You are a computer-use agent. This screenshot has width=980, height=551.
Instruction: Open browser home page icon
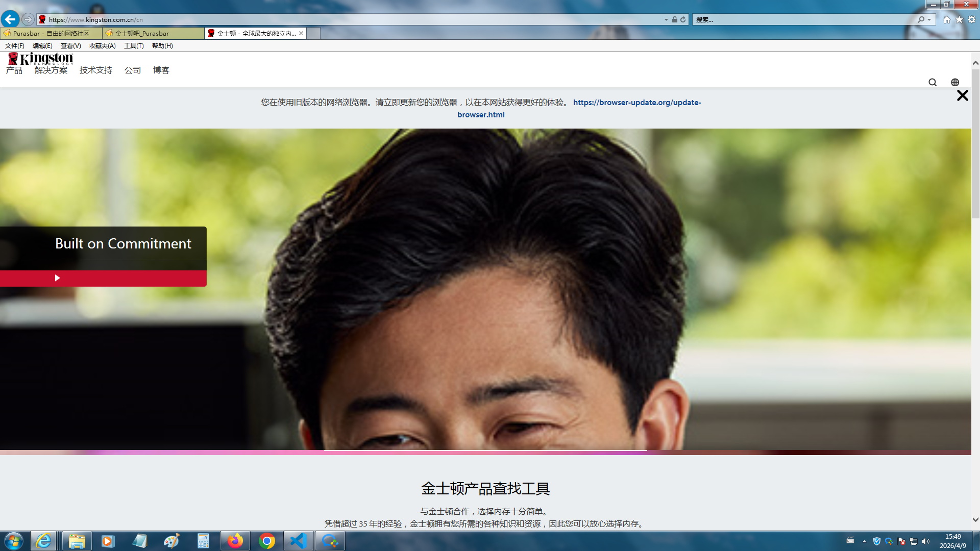pyautogui.click(x=947, y=19)
